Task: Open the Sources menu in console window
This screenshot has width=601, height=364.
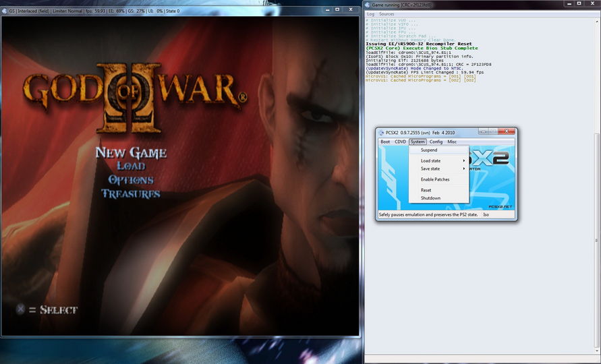Action: click(387, 14)
